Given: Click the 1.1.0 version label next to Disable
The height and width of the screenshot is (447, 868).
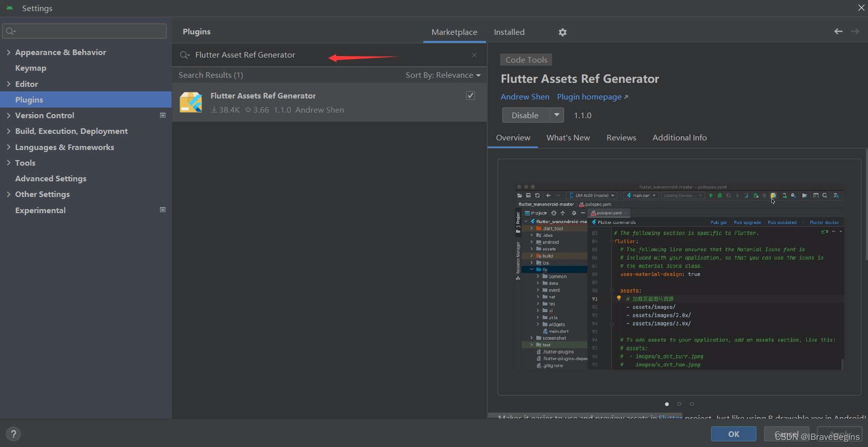Looking at the screenshot, I should tap(582, 115).
